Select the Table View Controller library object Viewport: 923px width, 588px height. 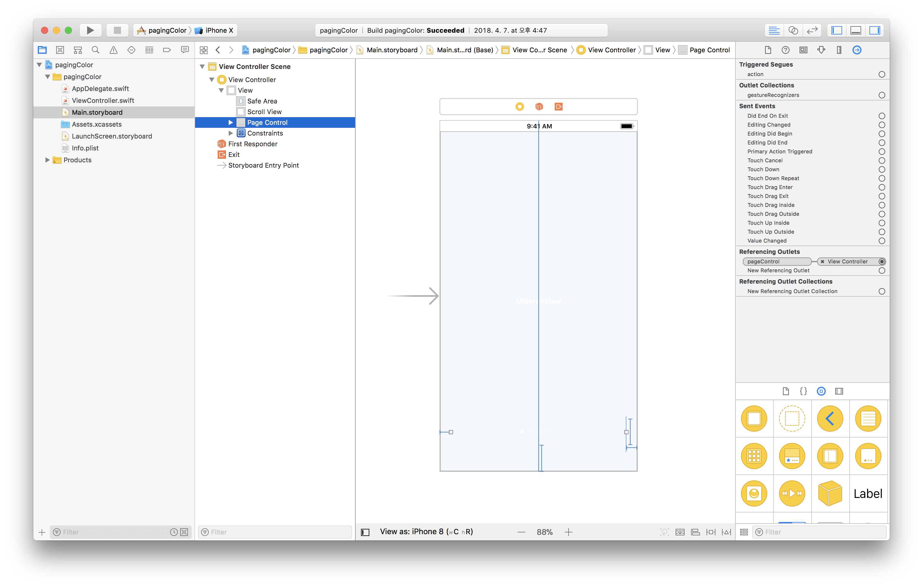coord(868,418)
